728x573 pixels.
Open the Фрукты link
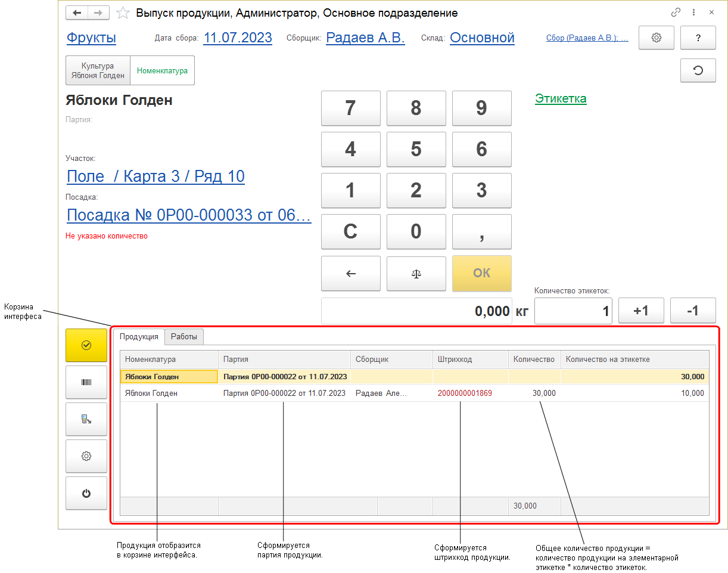[x=91, y=38]
